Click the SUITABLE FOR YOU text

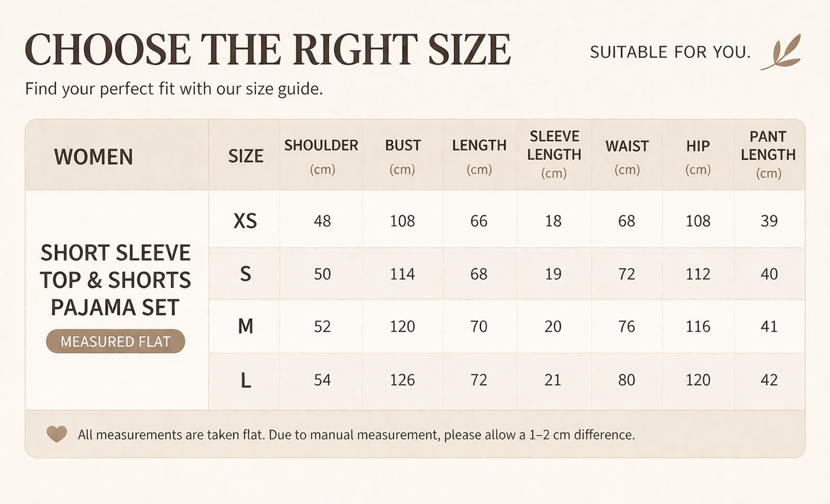tap(670, 52)
